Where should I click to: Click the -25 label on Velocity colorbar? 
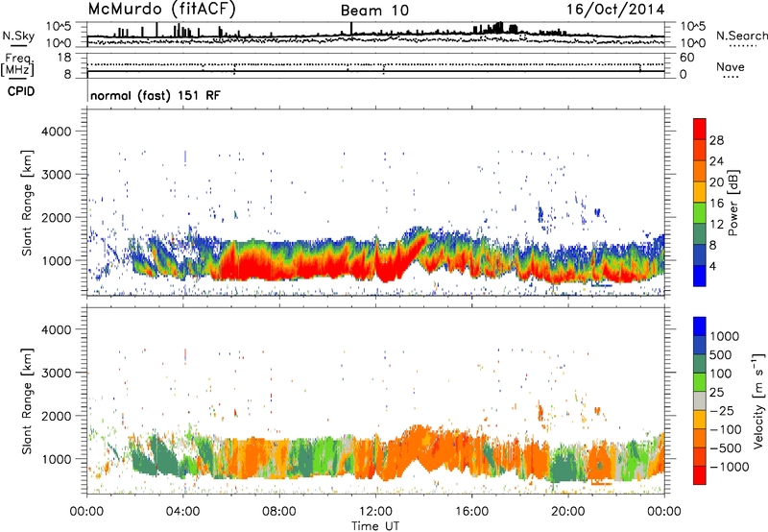pyautogui.click(x=721, y=410)
